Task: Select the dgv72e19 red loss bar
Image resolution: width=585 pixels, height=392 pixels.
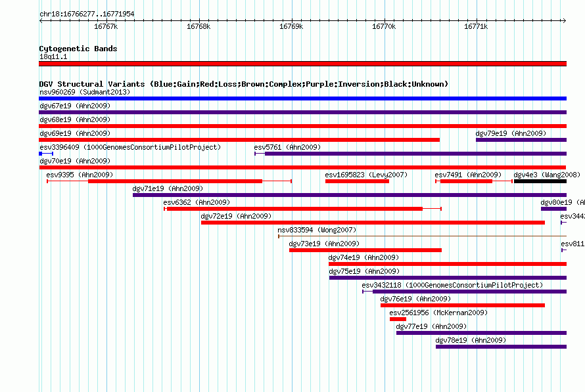Action: click(373, 223)
